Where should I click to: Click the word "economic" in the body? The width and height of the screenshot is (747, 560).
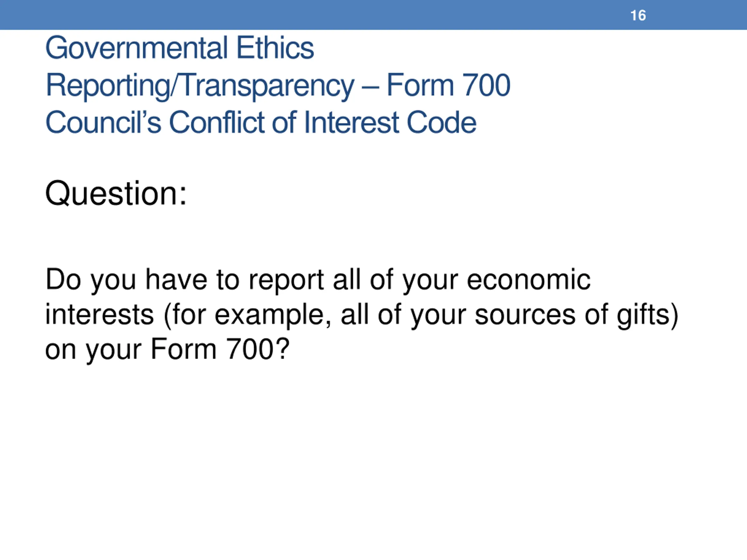[x=528, y=280]
